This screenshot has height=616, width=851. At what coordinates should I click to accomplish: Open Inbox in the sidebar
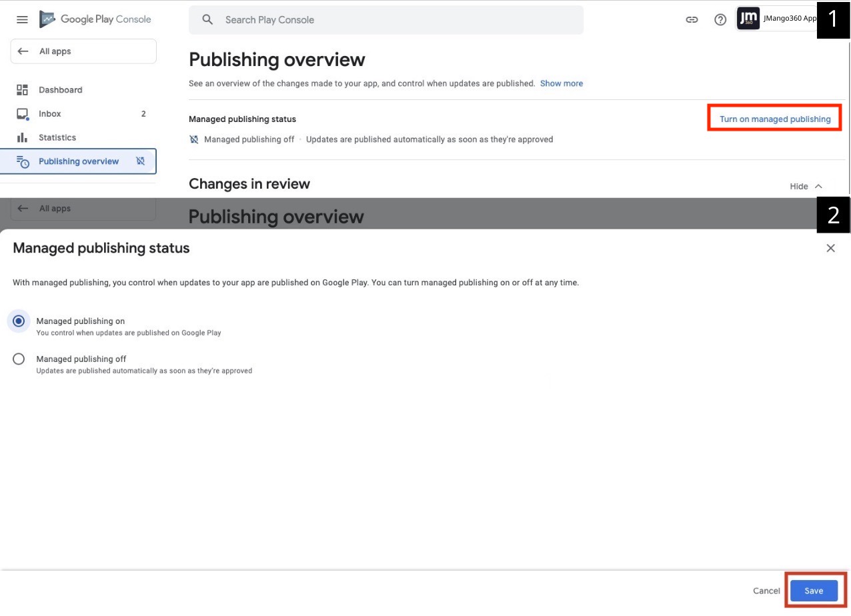[x=49, y=114]
